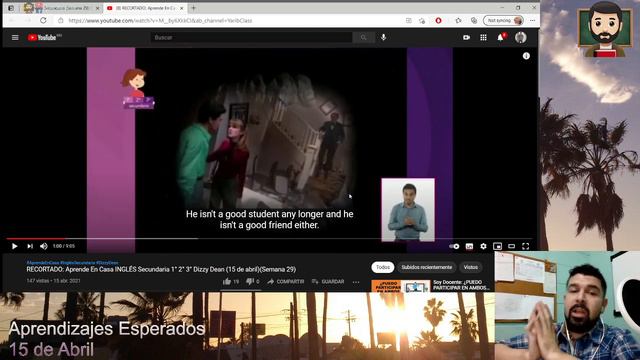Switch to miniplayer mode
This screenshot has height=360, width=640.
click(x=497, y=246)
